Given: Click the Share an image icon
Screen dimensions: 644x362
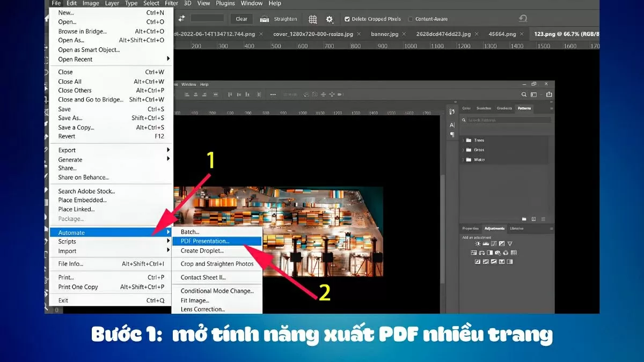Looking at the screenshot, I should click(548, 94).
